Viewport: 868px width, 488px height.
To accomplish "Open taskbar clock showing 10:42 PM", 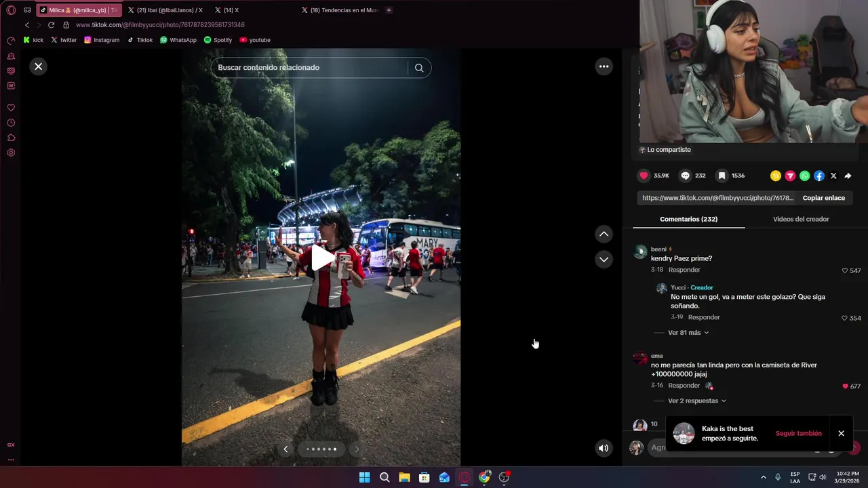I will [848, 477].
